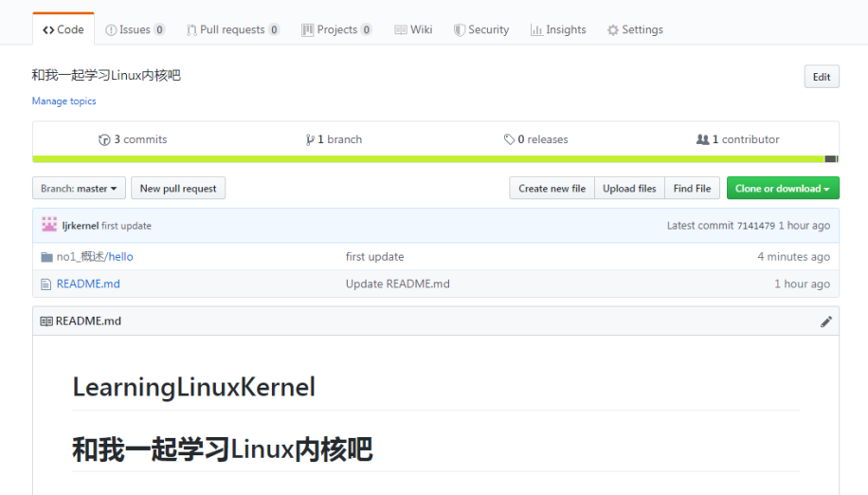
Task: Open the Code tab
Action: [63, 29]
